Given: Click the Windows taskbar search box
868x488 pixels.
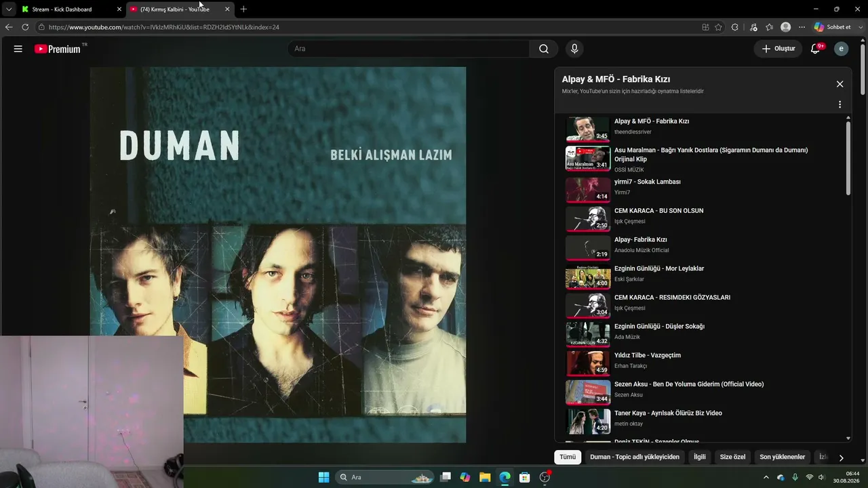Looking at the screenshot, I should click(386, 477).
